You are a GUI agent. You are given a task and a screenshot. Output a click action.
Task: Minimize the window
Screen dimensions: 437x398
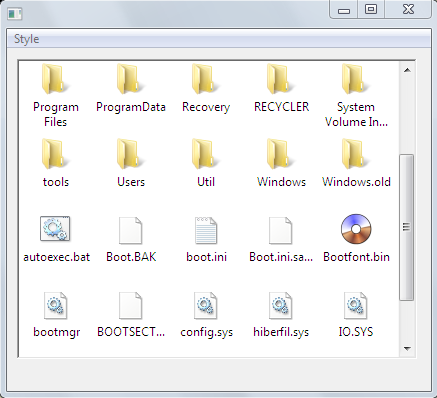(x=344, y=10)
